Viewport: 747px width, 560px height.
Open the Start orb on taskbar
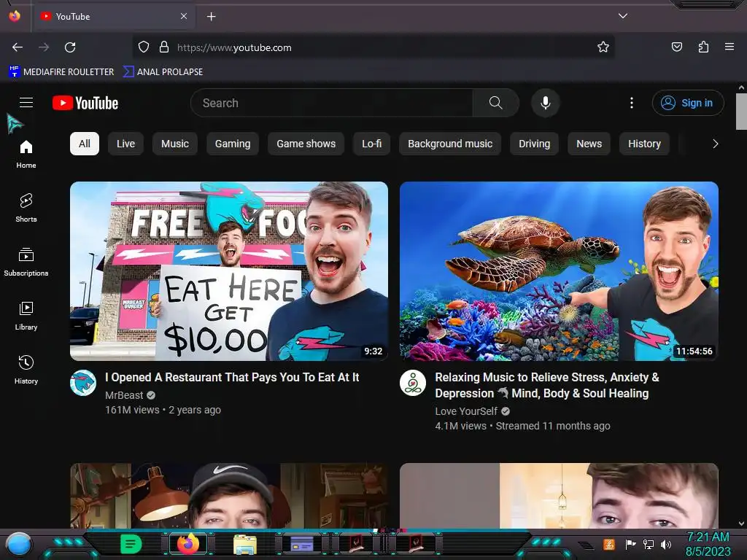[x=19, y=544]
